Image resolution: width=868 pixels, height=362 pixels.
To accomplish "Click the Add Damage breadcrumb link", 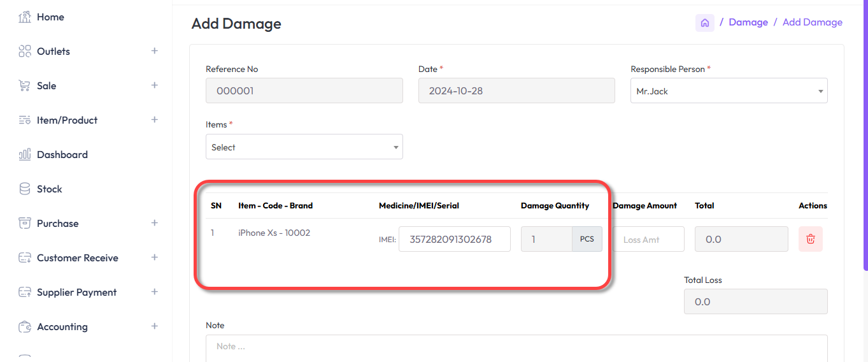I will (812, 22).
